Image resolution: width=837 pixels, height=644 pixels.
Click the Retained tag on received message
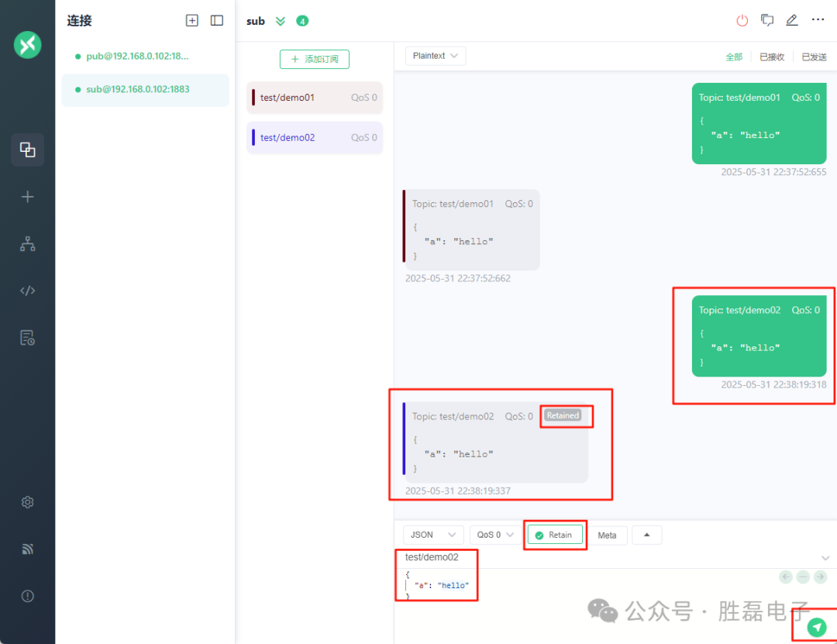pos(563,415)
